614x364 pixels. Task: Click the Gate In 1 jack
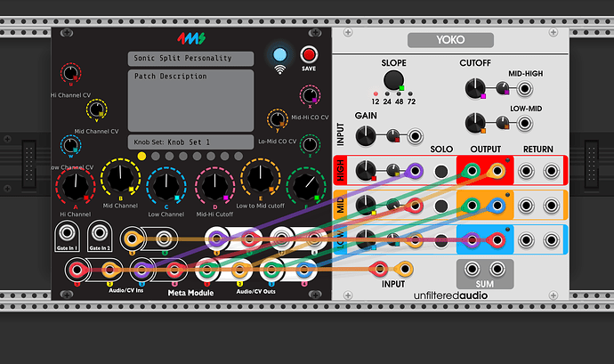[x=67, y=233]
